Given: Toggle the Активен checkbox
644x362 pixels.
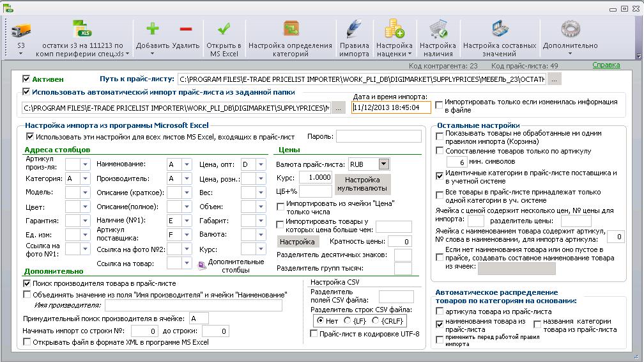Looking at the screenshot, I should point(26,79).
